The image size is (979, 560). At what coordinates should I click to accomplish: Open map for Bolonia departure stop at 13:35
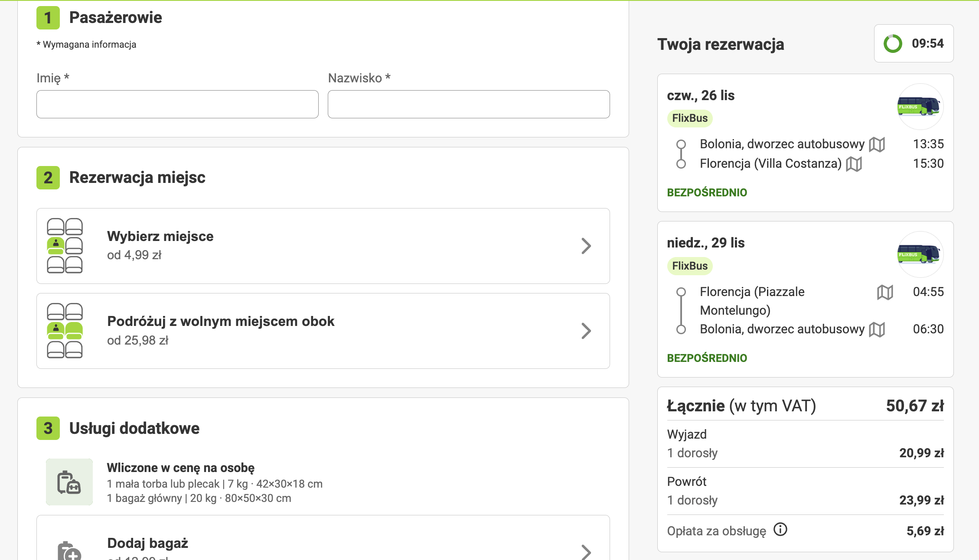(877, 144)
